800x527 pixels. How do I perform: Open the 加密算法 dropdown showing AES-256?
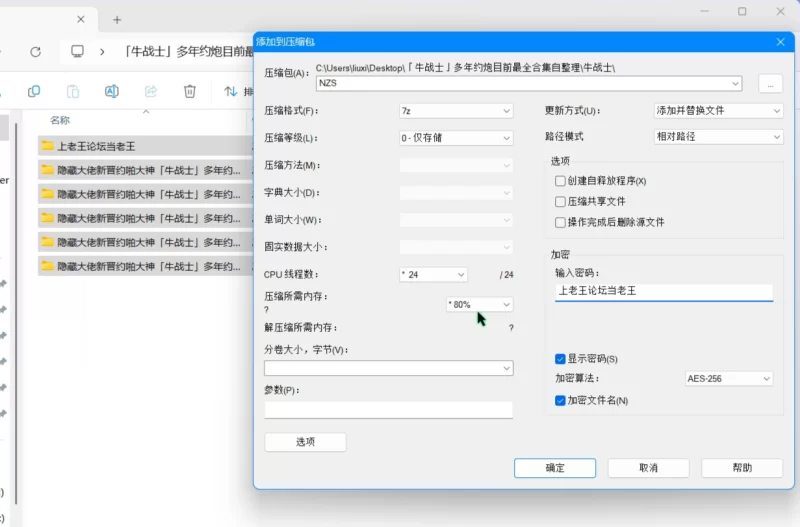[x=729, y=379]
